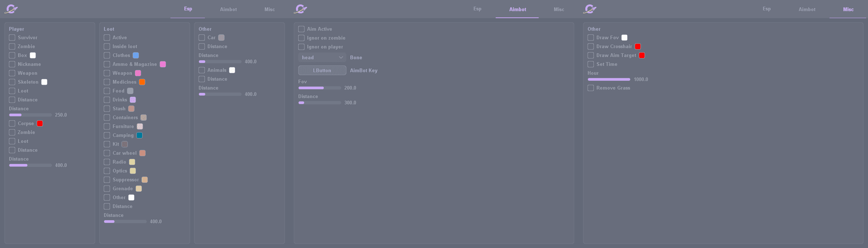Expand the head Bone dropdown
The height and width of the screenshot is (248, 868).
point(322,57)
